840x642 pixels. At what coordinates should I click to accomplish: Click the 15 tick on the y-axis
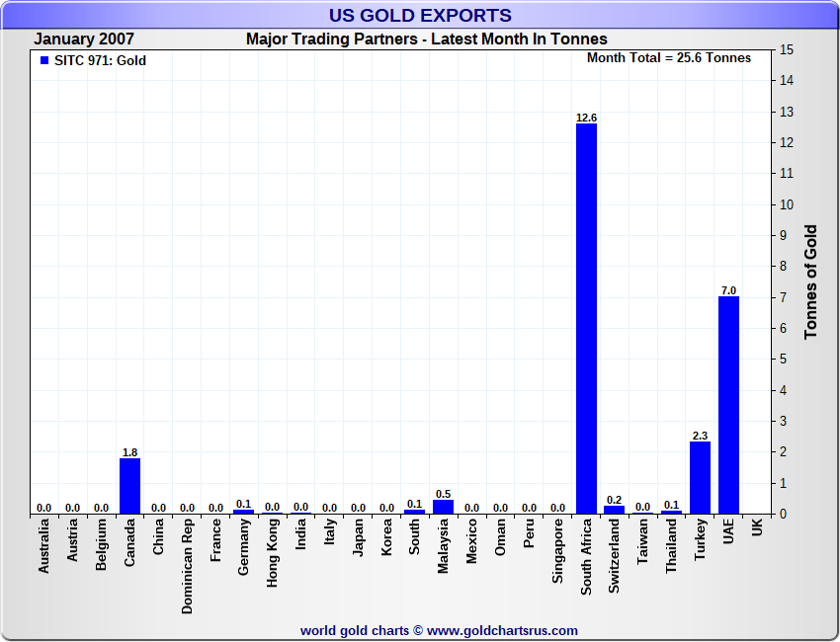point(787,49)
